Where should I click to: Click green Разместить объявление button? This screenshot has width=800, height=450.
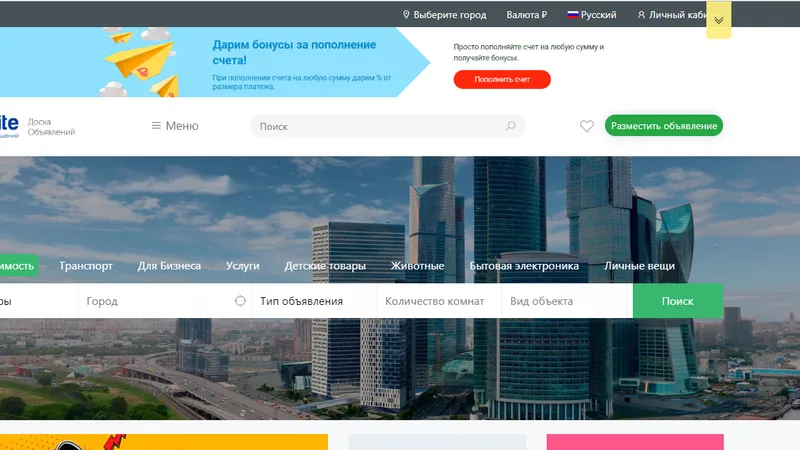click(x=664, y=126)
